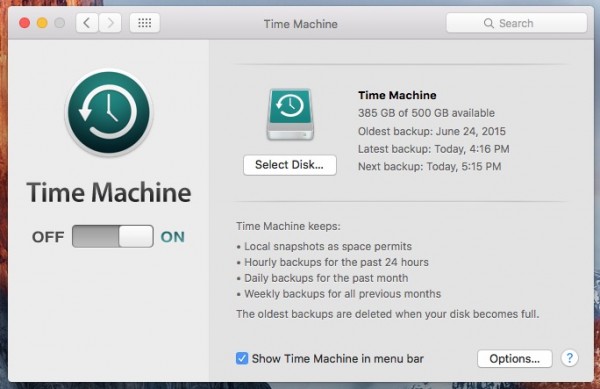Click the 'oldest backups are deleted' note
This screenshot has width=600, height=389.
[388, 314]
